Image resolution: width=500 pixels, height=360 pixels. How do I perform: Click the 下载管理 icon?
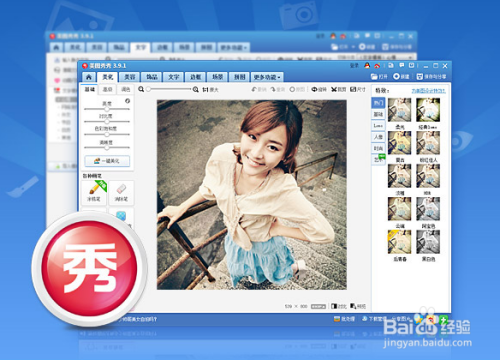365,319
